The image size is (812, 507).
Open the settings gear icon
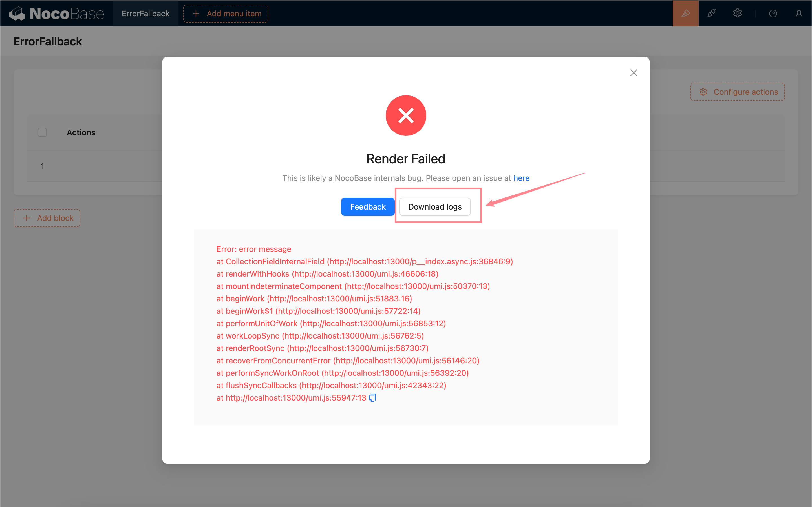737,13
